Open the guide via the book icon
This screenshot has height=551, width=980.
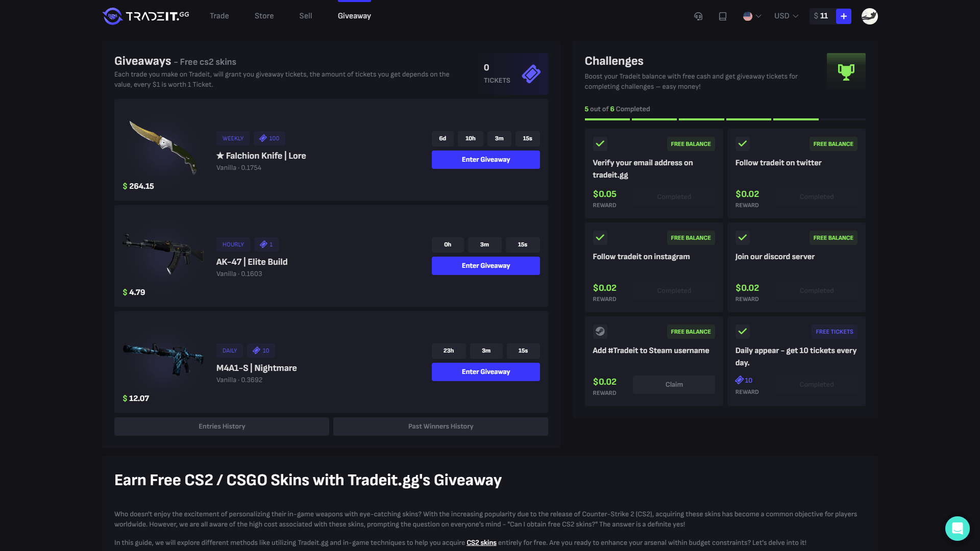pyautogui.click(x=722, y=16)
